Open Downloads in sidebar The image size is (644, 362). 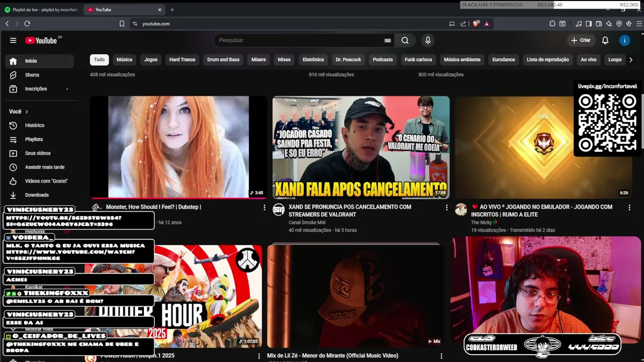(39, 195)
